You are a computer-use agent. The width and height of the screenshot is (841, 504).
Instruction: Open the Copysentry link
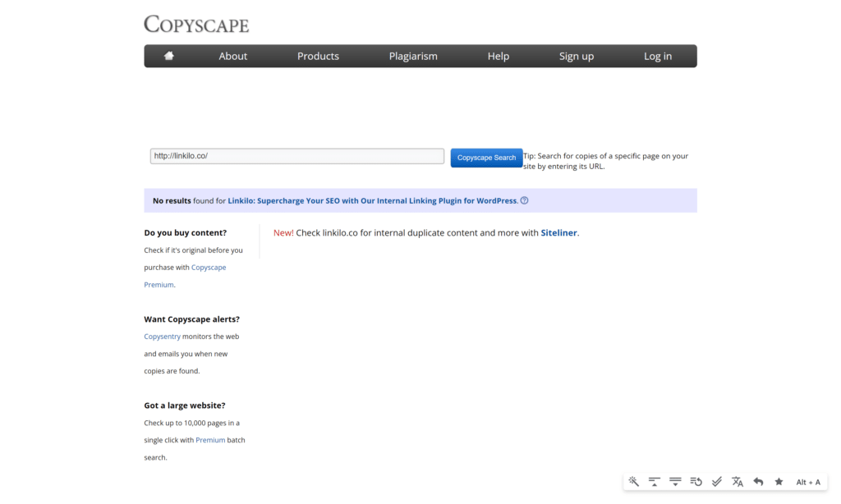(162, 337)
